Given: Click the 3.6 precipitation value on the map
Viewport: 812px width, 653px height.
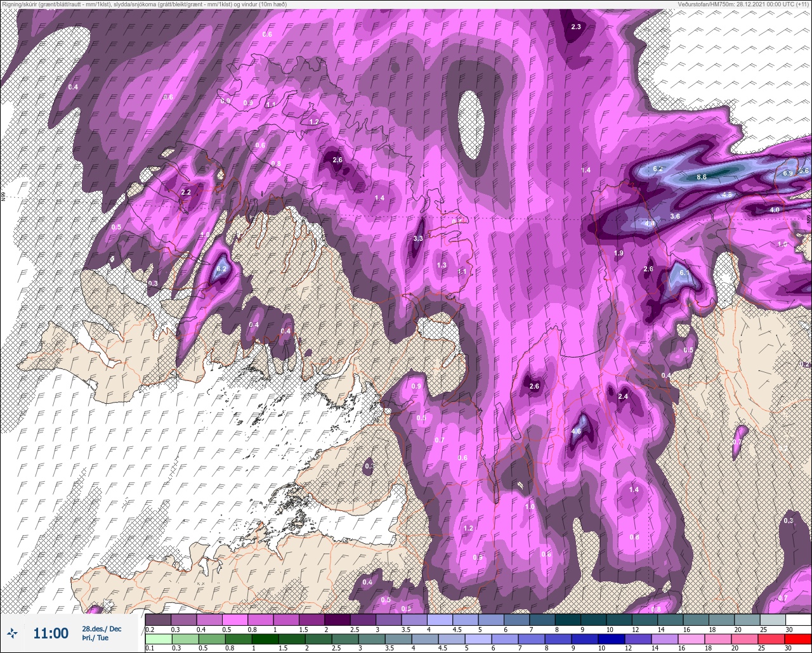Looking at the screenshot, I should [675, 216].
